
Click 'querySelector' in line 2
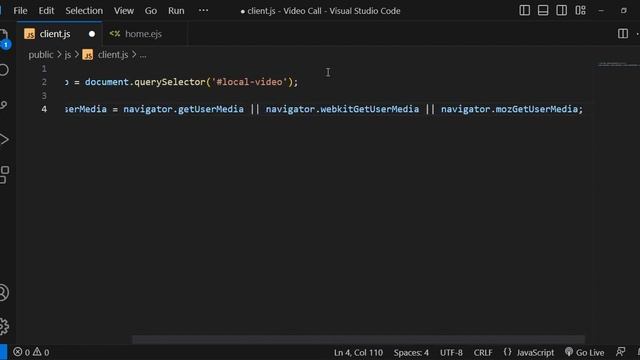[x=170, y=82]
